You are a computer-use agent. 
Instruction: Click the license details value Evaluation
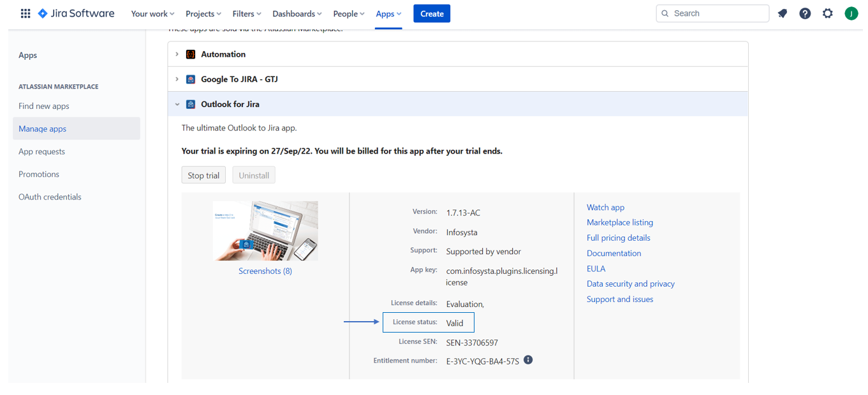465,305
